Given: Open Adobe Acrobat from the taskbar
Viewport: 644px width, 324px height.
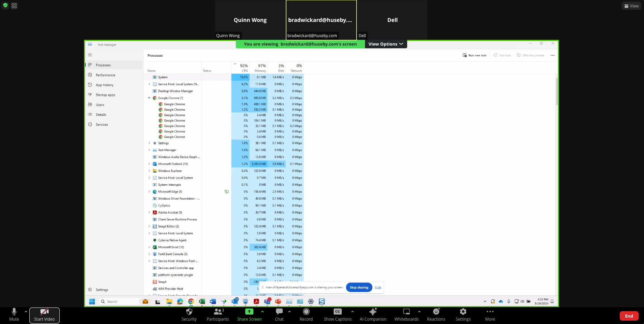Looking at the screenshot, I should (256, 301).
